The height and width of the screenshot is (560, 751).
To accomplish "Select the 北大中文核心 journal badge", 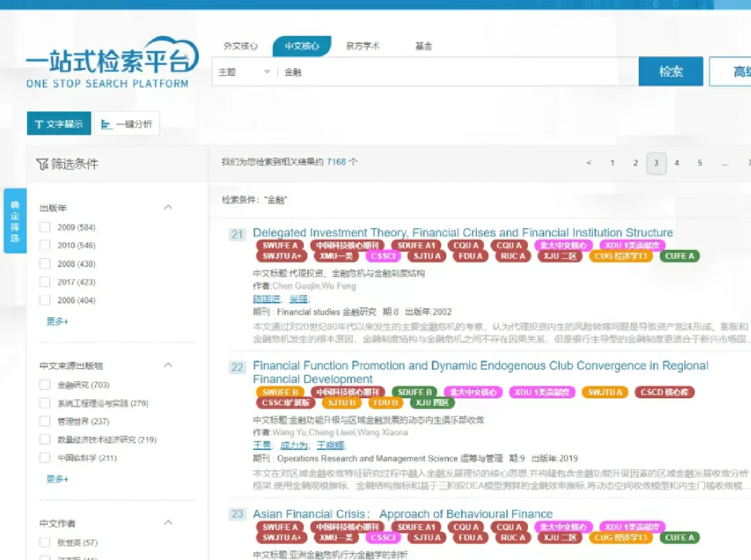I will (563, 245).
